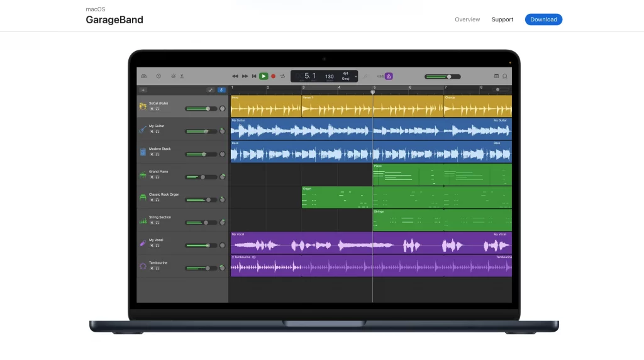Click the blue Download button
644x360 pixels.
pos(543,20)
